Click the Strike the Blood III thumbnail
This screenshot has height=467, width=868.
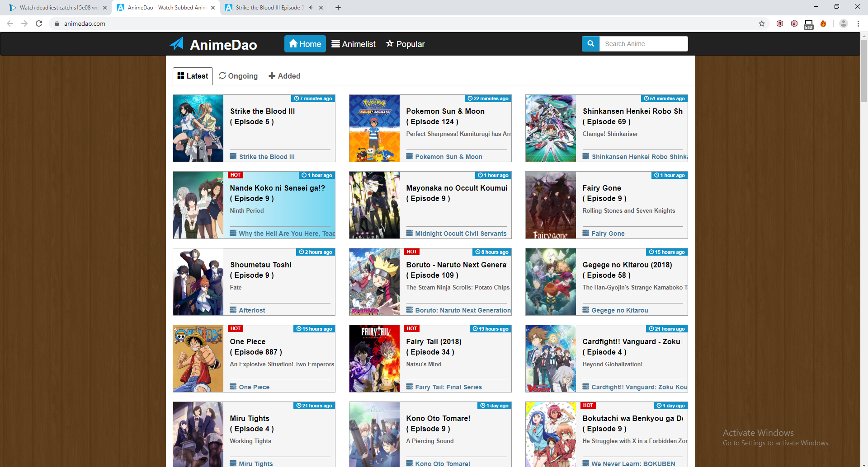click(x=198, y=128)
